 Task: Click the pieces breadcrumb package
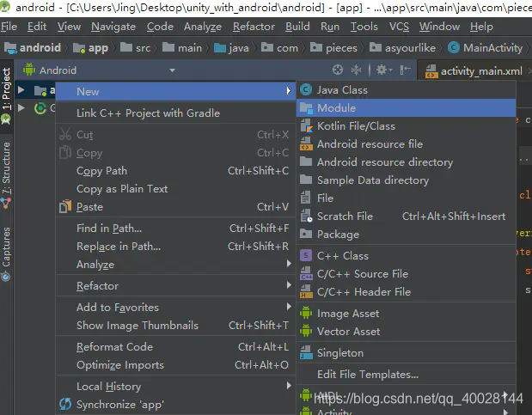click(x=333, y=48)
